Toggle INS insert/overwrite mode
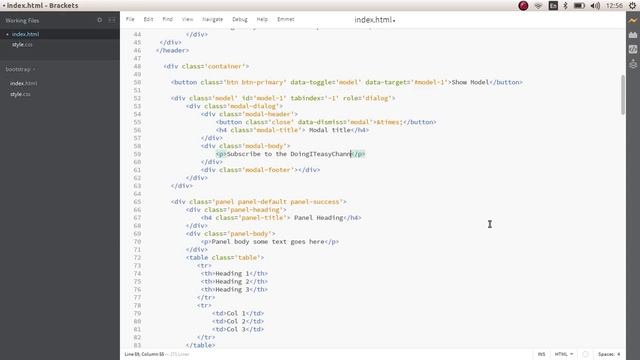Viewport: 640px width, 360px height. tap(541, 354)
